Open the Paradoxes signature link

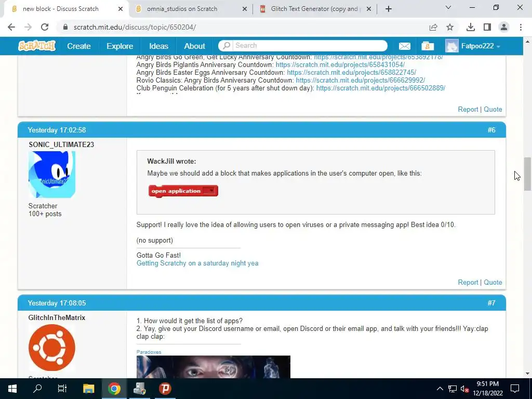[149, 352]
